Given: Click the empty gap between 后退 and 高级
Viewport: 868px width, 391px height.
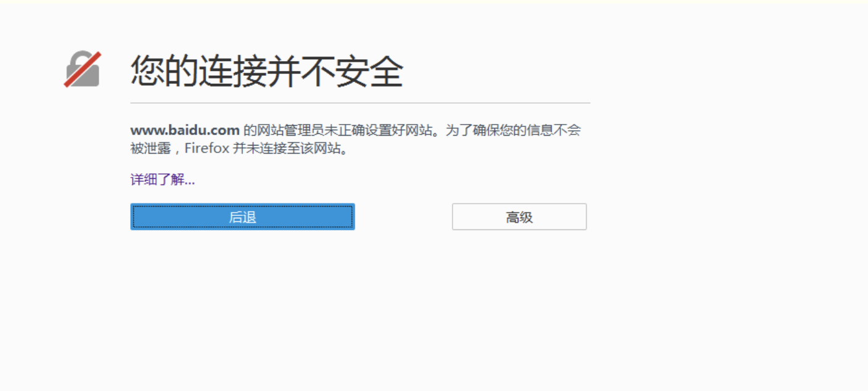Looking at the screenshot, I should 403,217.
